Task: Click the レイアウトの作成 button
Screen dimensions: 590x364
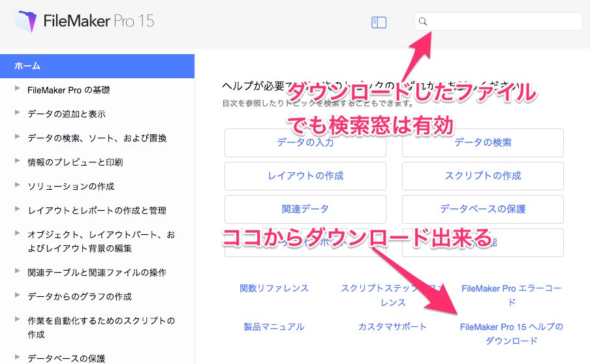Action: point(305,176)
